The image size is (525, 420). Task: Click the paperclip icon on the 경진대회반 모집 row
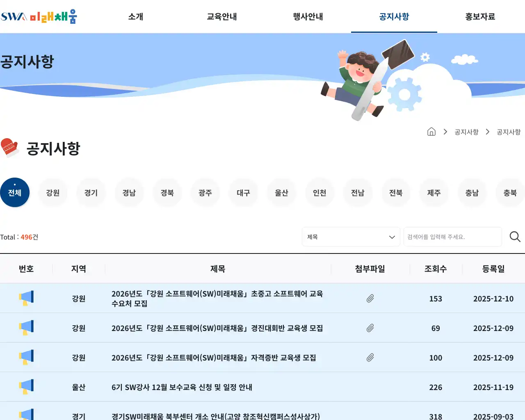370,328
